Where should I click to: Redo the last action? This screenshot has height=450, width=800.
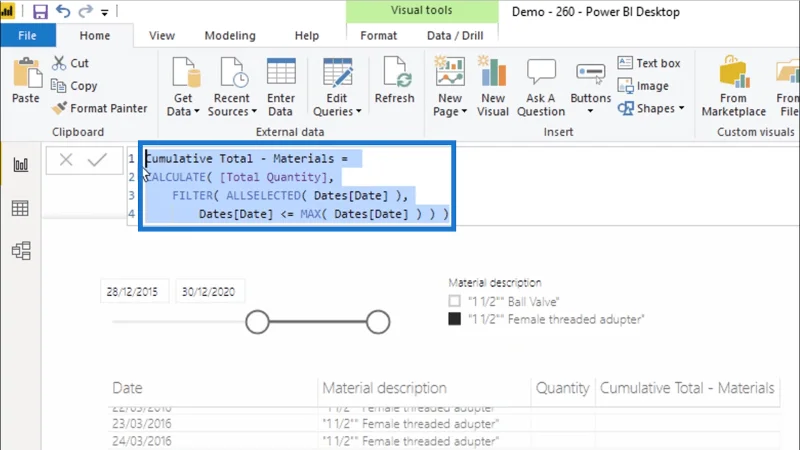pos(85,11)
